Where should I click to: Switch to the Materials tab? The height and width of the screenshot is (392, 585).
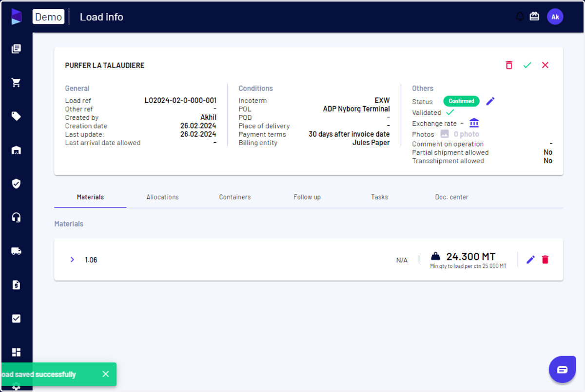pyautogui.click(x=90, y=197)
